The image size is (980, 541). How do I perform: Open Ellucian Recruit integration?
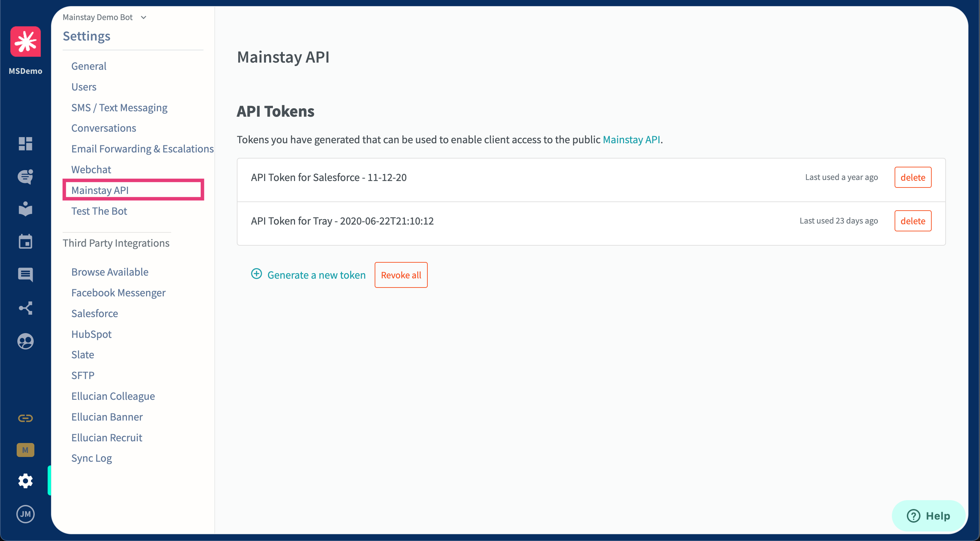[x=107, y=438]
